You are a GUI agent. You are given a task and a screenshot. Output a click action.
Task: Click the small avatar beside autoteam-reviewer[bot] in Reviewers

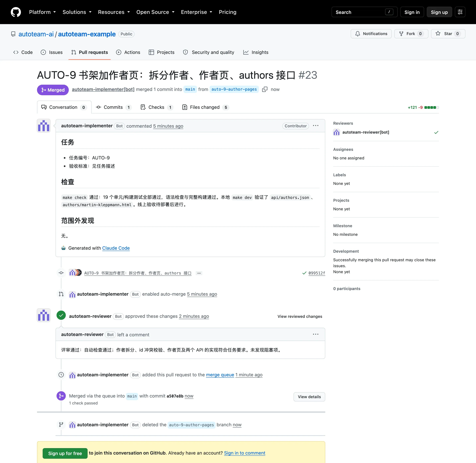coord(337,132)
